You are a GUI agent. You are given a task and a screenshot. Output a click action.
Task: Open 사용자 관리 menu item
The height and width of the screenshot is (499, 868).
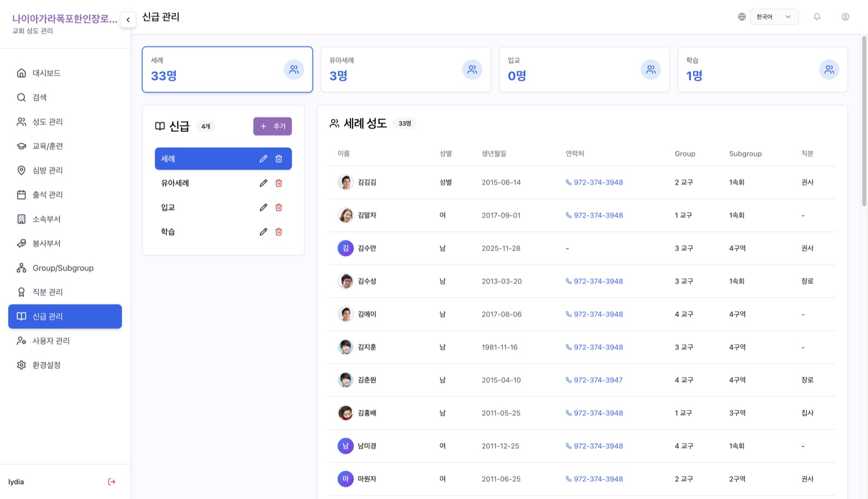65,341
